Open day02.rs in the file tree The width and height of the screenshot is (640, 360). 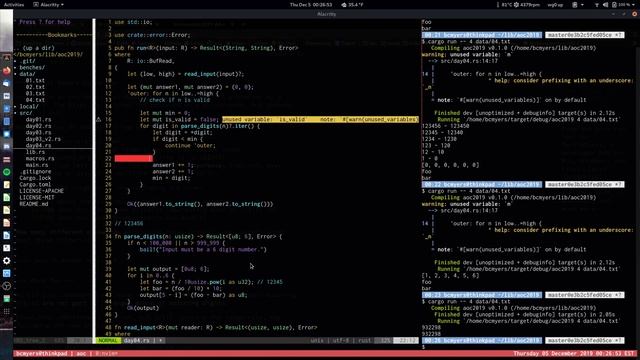pyautogui.click(x=38, y=126)
